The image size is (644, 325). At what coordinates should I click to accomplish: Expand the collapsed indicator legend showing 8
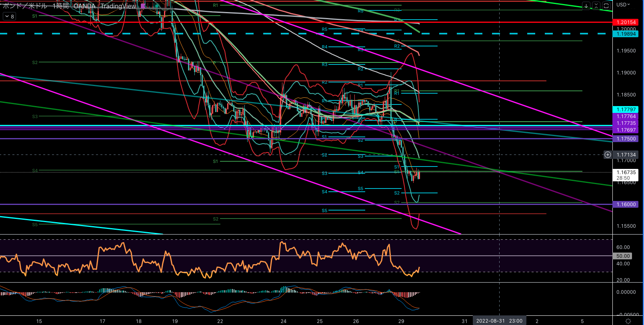[9, 16]
